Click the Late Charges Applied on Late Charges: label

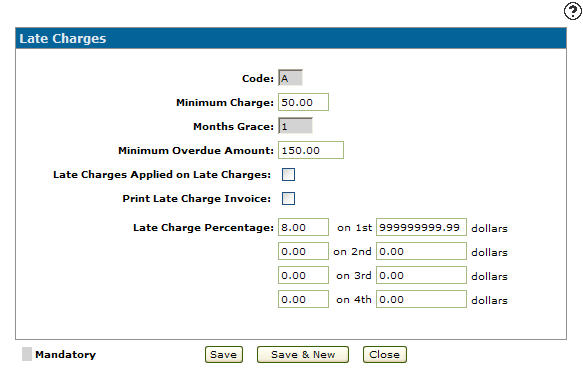(162, 175)
